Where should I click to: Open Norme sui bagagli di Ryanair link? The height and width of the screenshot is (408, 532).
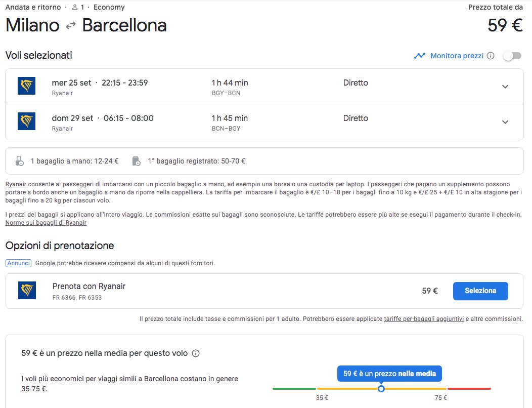point(46,223)
